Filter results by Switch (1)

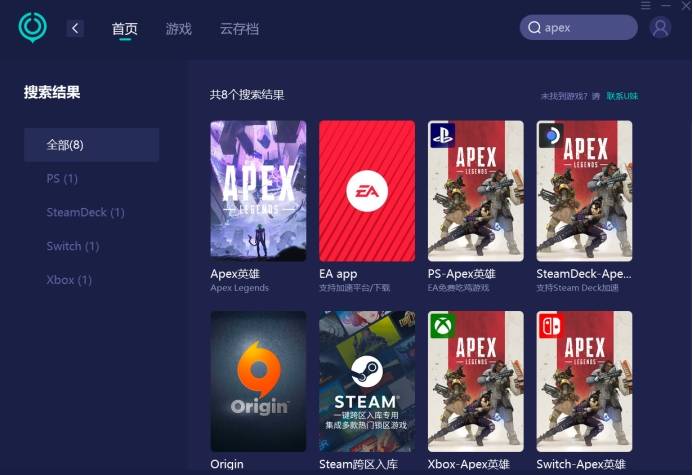[x=73, y=246]
